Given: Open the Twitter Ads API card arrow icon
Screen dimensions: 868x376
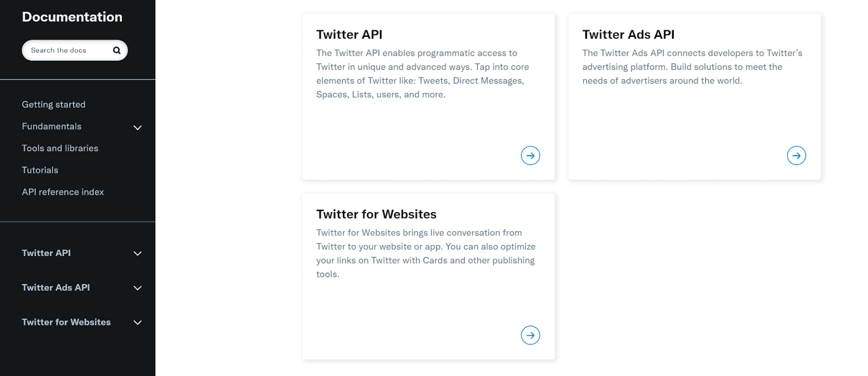Looking at the screenshot, I should [x=795, y=155].
